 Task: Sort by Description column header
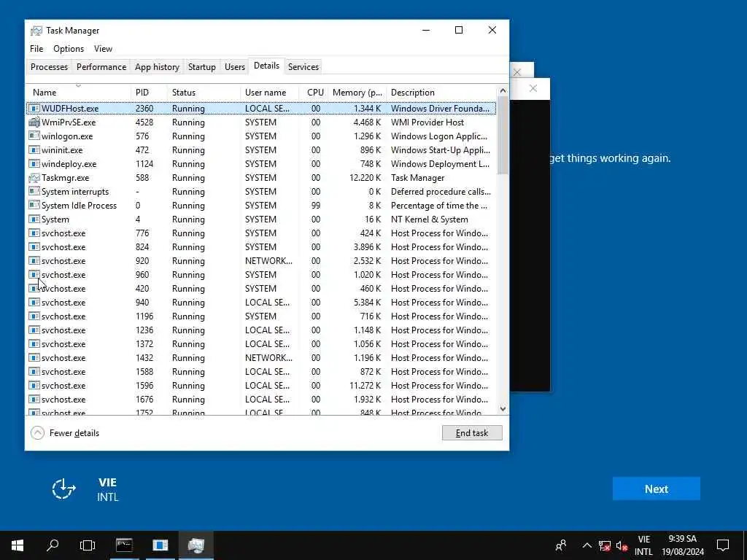(441, 93)
